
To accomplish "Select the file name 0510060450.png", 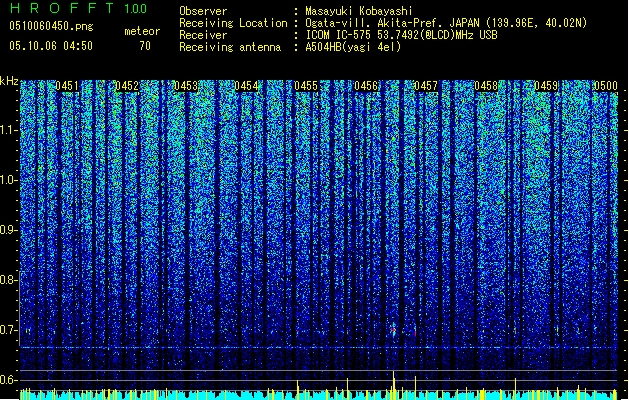I will pyautogui.click(x=51, y=26).
